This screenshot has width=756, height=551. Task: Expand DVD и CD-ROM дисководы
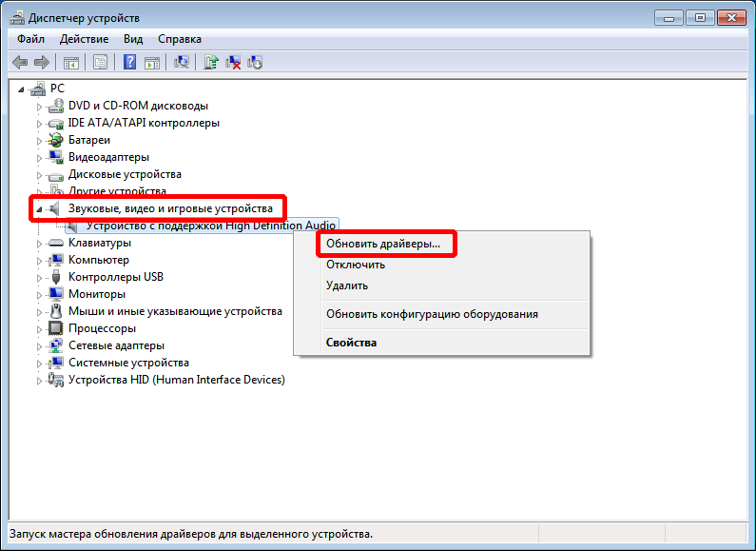(39, 107)
